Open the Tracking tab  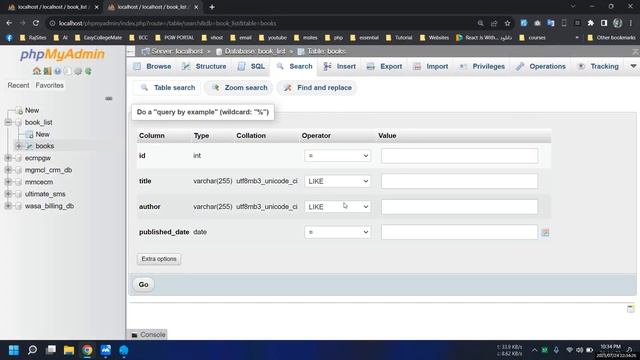pos(598,67)
